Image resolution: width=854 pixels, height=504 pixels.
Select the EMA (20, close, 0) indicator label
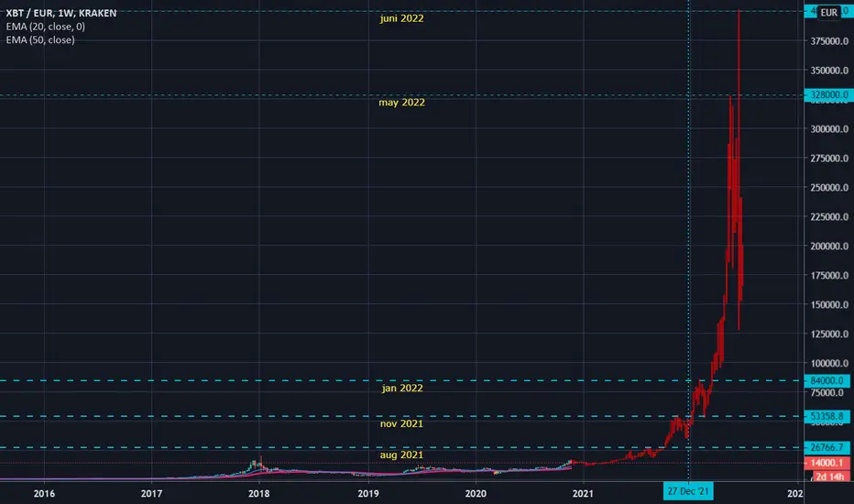[46, 27]
